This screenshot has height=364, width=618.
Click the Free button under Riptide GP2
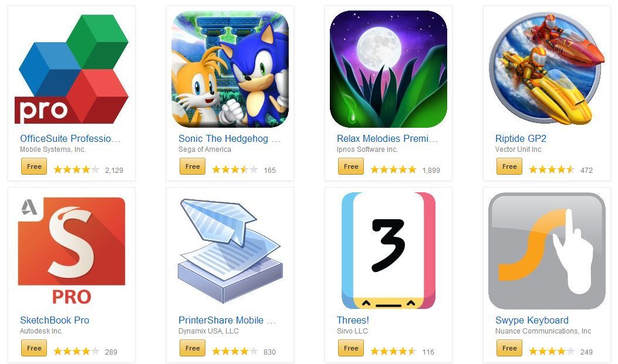[509, 166]
